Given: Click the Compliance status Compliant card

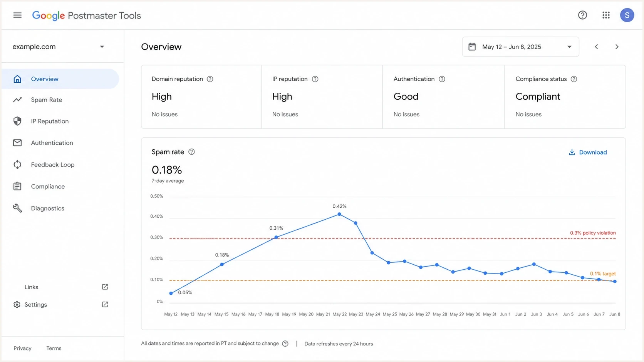Looking at the screenshot, I should [565, 97].
